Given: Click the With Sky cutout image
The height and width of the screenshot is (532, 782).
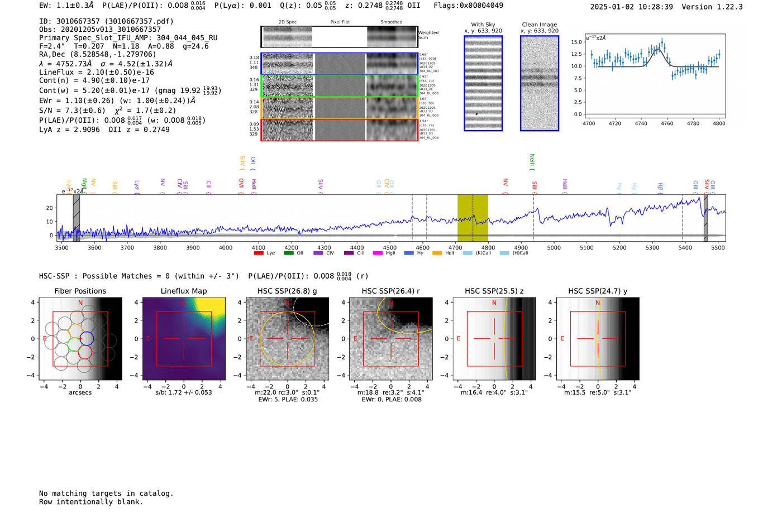Looking at the screenshot, I should click(483, 83).
